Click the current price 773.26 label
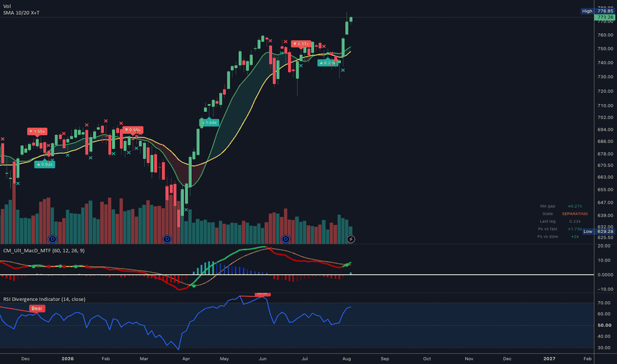Viewport: 617px width, 364px height. (x=605, y=17)
